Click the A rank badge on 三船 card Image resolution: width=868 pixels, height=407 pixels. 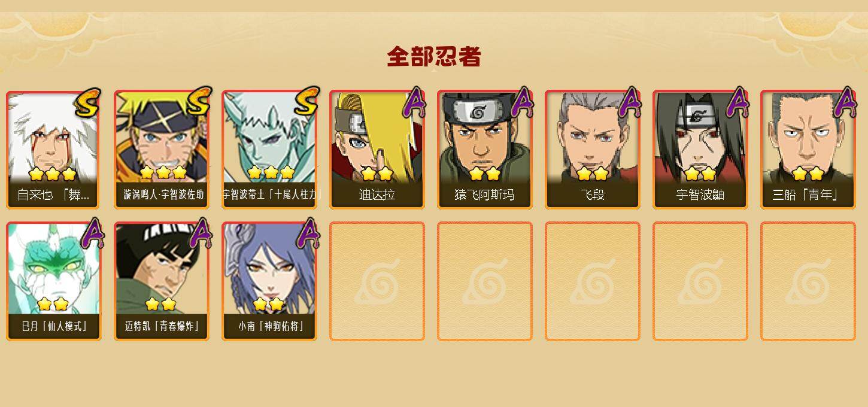coord(845,102)
